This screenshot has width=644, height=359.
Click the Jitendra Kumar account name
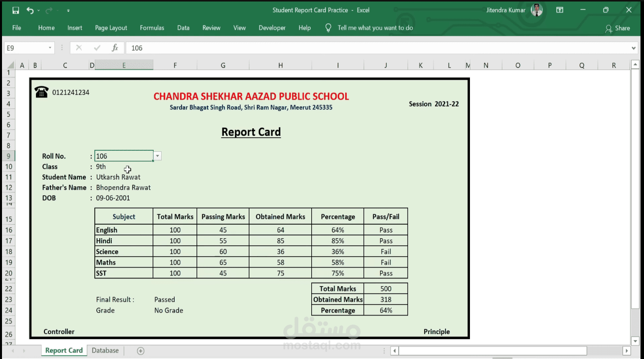506,10
